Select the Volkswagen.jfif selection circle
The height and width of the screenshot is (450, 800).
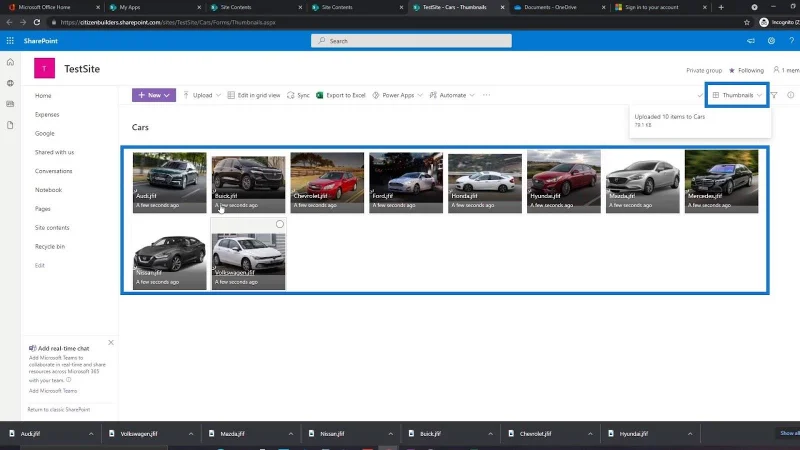point(280,224)
